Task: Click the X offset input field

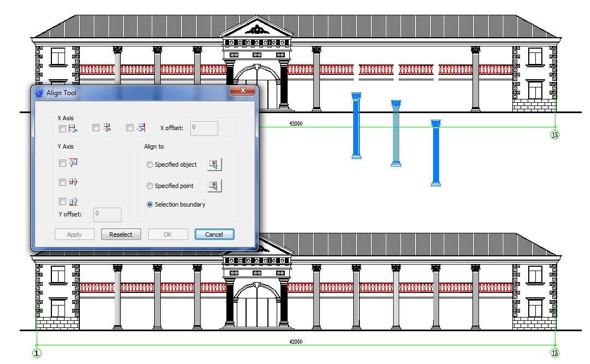Action: (x=203, y=128)
